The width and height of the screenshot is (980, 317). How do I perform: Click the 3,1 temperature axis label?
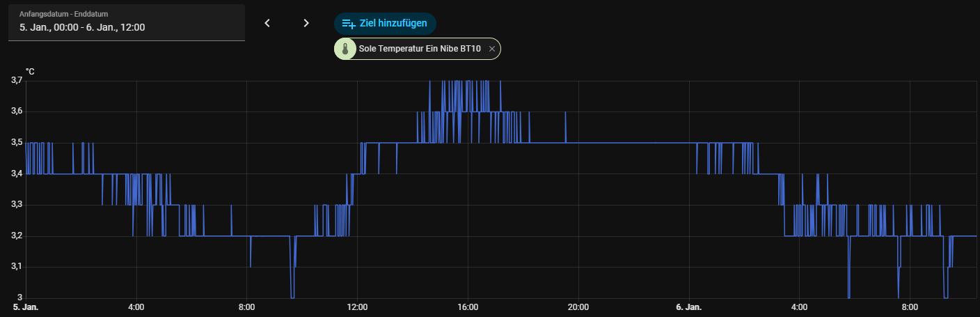pyautogui.click(x=17, y=267)
